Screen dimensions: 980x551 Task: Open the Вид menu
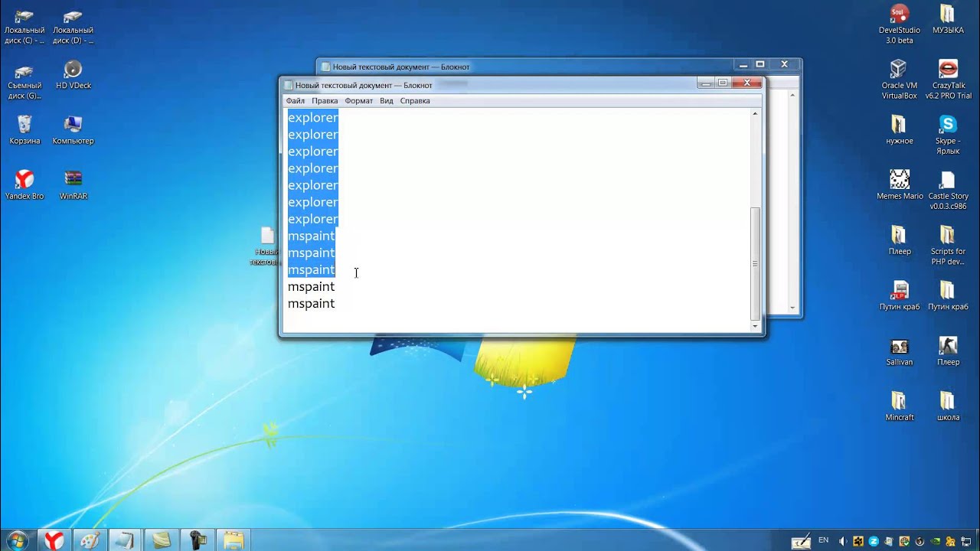[x=387, y=101]
